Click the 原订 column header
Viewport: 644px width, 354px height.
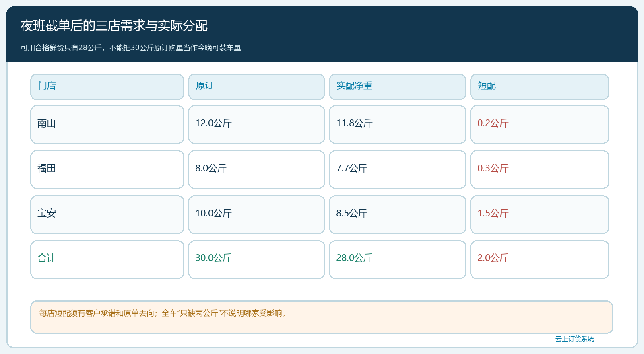tap(256, 87)
